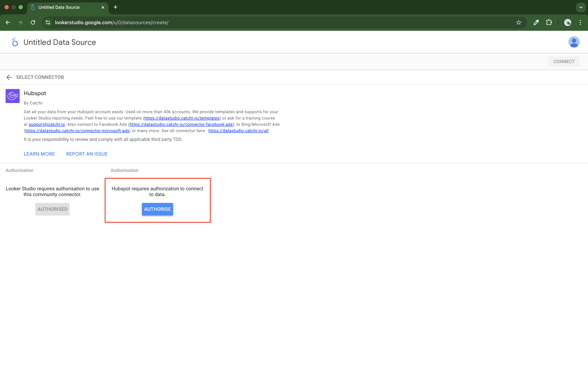This screenshot has width=588, height=368.
Task: Open a new browser tab
Action: pos(115,7)
